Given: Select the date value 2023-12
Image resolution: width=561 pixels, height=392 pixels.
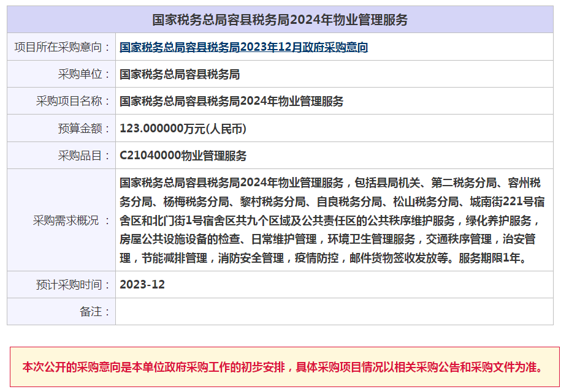Looking at the screenshot, I should [x=142, y=285].
